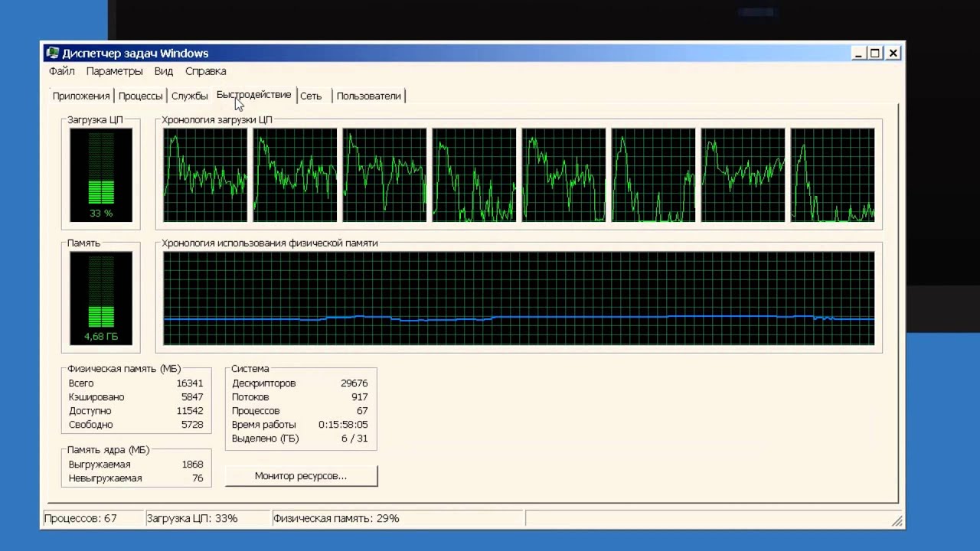Image resolution: width=980 pixels, height=551 pixels.
Task: Open the Справка menu
Action: tap(205, 71)
